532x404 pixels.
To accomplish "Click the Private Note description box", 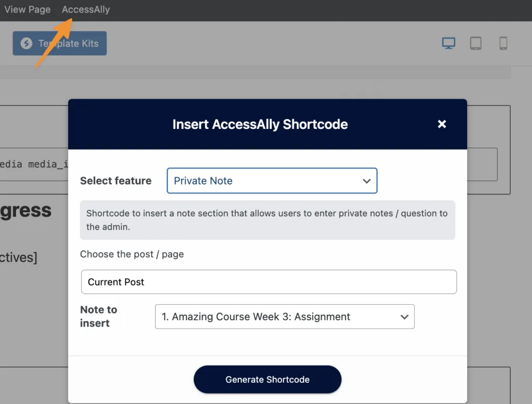I will point(267,220).
